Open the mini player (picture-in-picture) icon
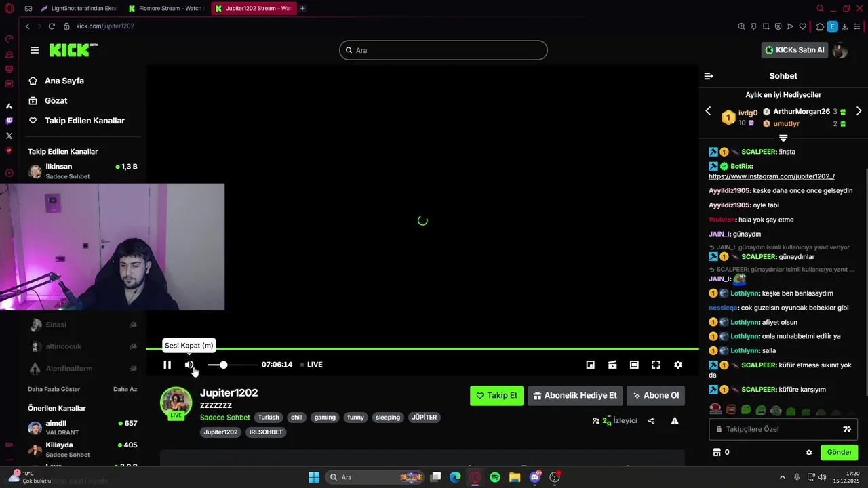This screenshot has height=488, width=868. pos(591,365)
